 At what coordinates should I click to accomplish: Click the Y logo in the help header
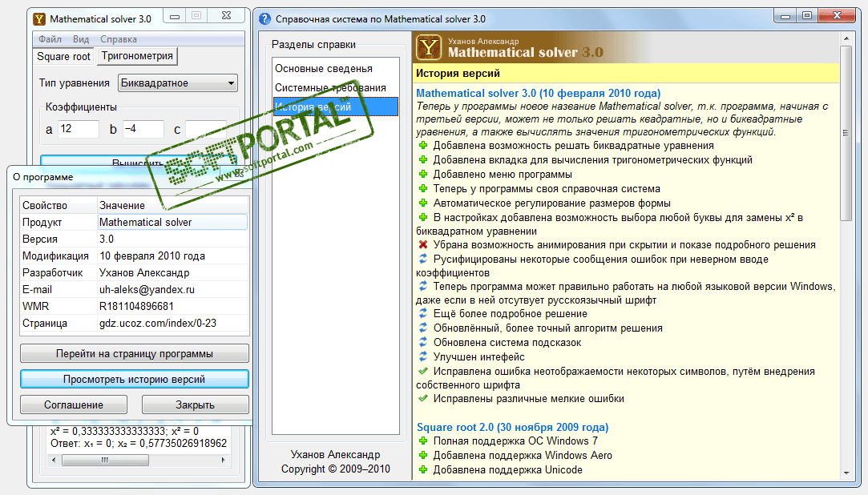coord(429,47)
